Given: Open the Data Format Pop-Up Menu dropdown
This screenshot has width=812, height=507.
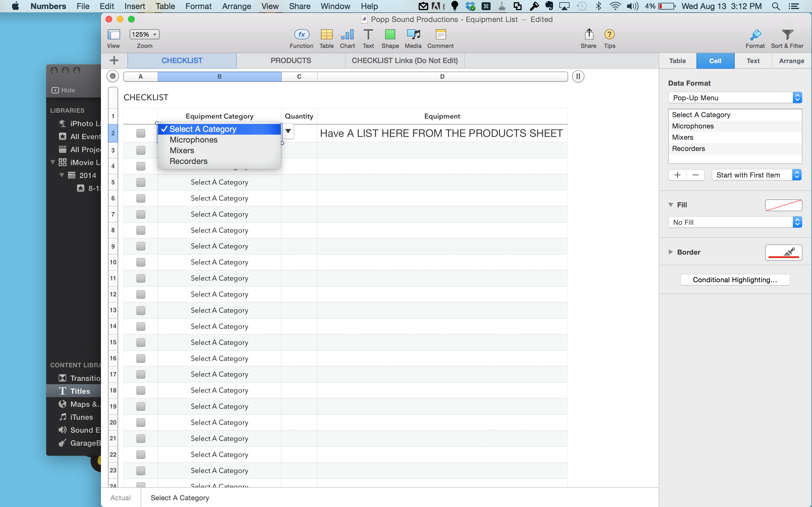Looking at the screenshot, I should point(735,98).
